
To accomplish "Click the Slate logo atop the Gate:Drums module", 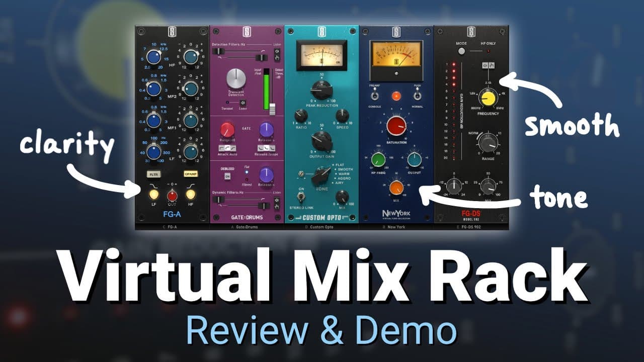I will tap(247, 32).
